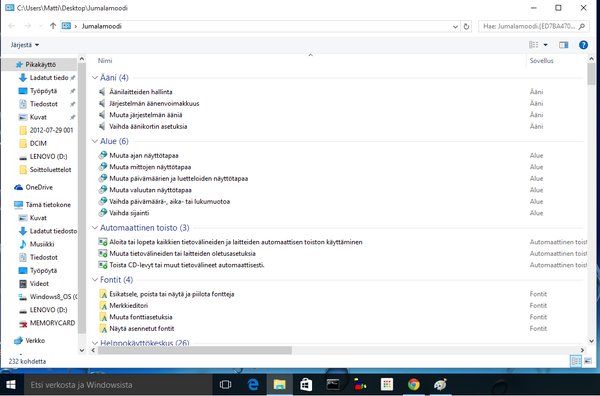
Task: Select Vaihda päivämäärä-, aika- tai lukumuotoa
Action: point(165,201)
